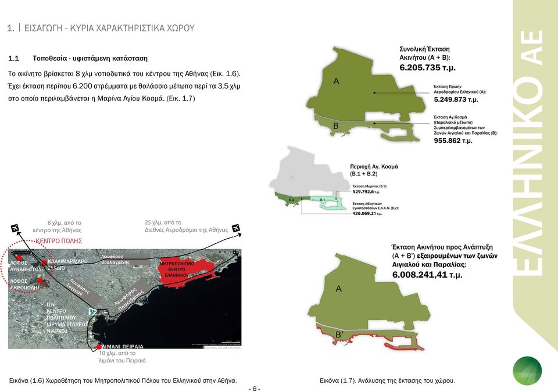Click the letter B on the top coastal strip
558x392 pixels.
(x=336, y=126)
